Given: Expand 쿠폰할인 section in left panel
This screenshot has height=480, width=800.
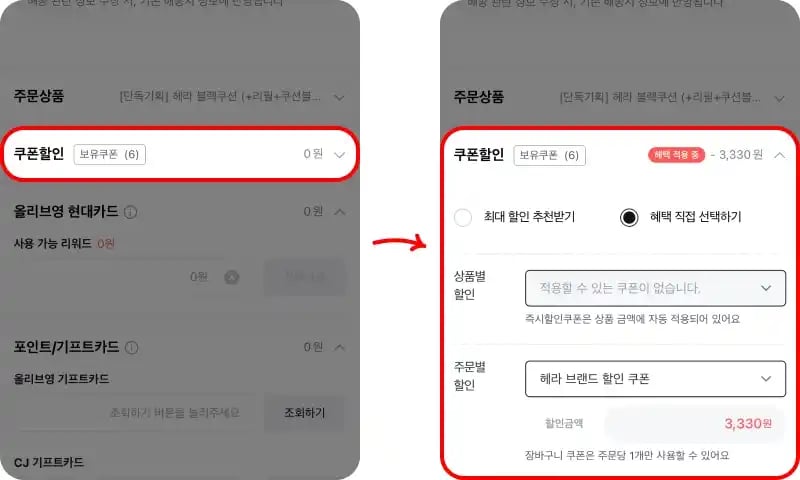Looking at the screenshot, I should click(x=339, y=155).
